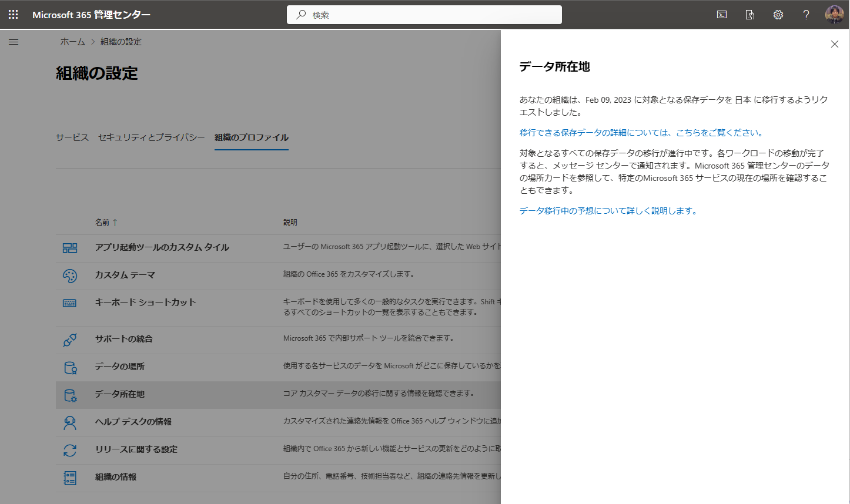
Task: Open the 移行できる保存データの詳細 link
Action: tap(640, 133)
